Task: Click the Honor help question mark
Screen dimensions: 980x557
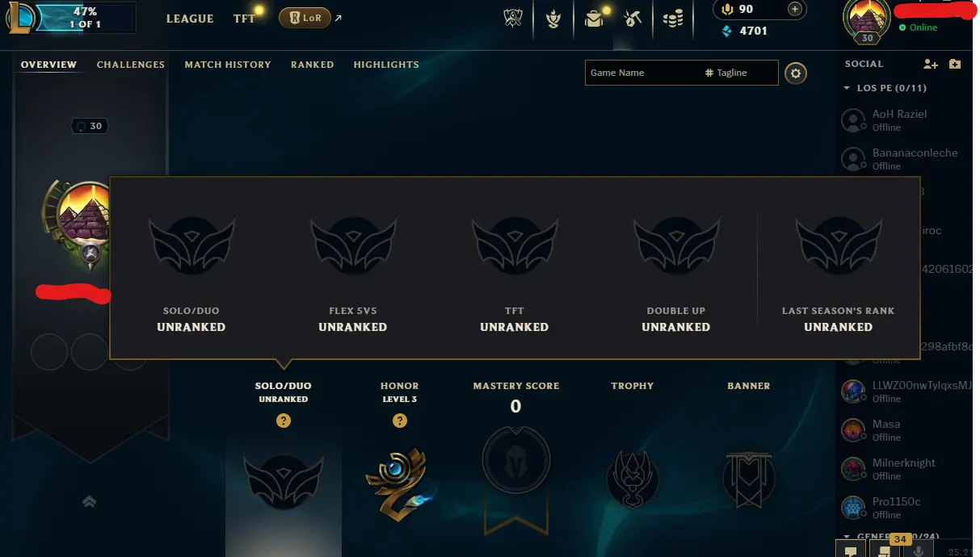Action: click(400, 421)
